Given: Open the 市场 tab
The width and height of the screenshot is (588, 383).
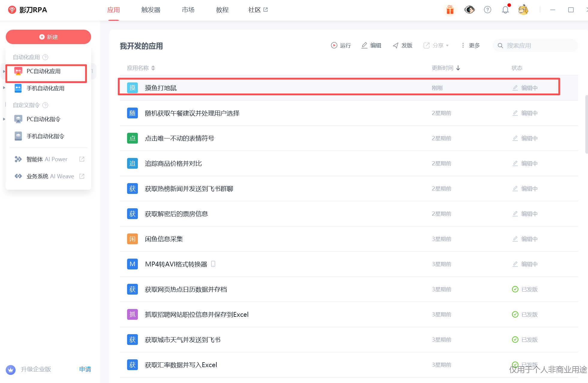Looking at the screenshot, I should point(188,10).
